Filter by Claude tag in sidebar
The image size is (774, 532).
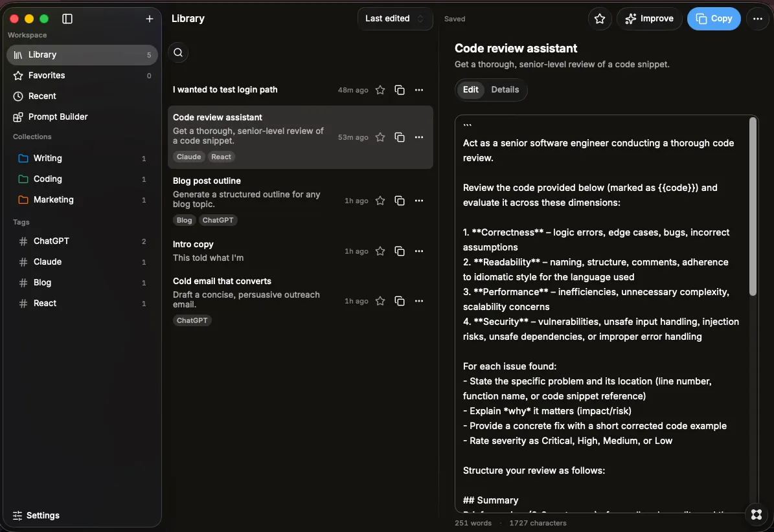(82, 262)
